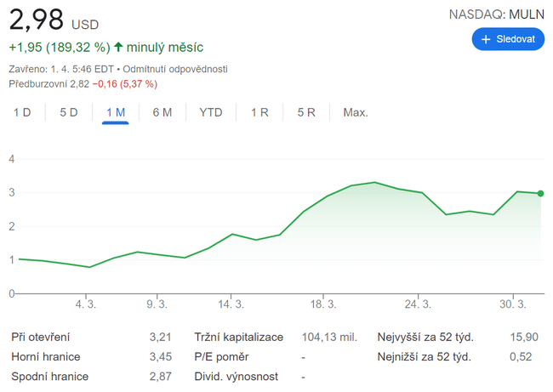Screen dimensions: 553x392
Task: Show the 6 M price history
Action: click(x=162, y=112)
